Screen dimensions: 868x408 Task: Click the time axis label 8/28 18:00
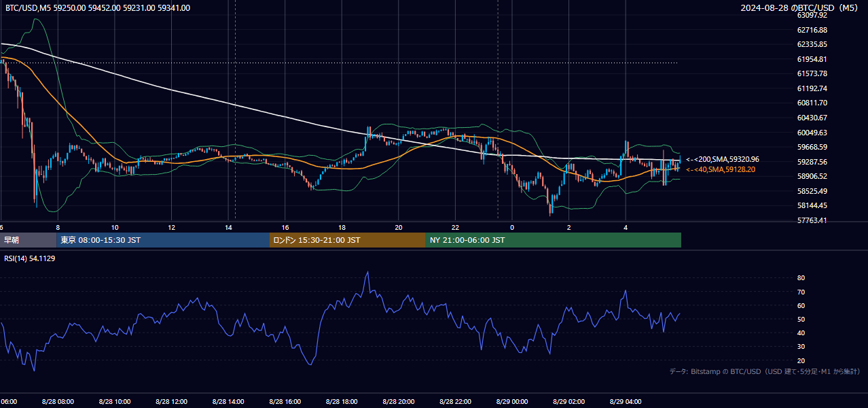pyautogui.click(x=342, y=402)
